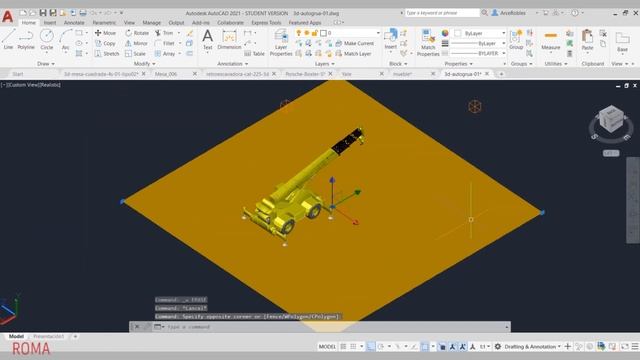Toggle polar tracking in status bar

tap(380, 347)
